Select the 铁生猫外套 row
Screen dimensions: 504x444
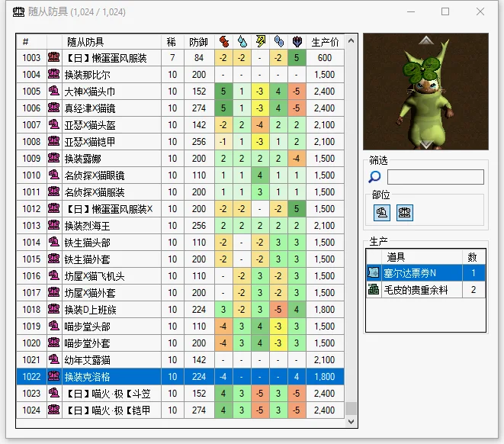(180, 259)
